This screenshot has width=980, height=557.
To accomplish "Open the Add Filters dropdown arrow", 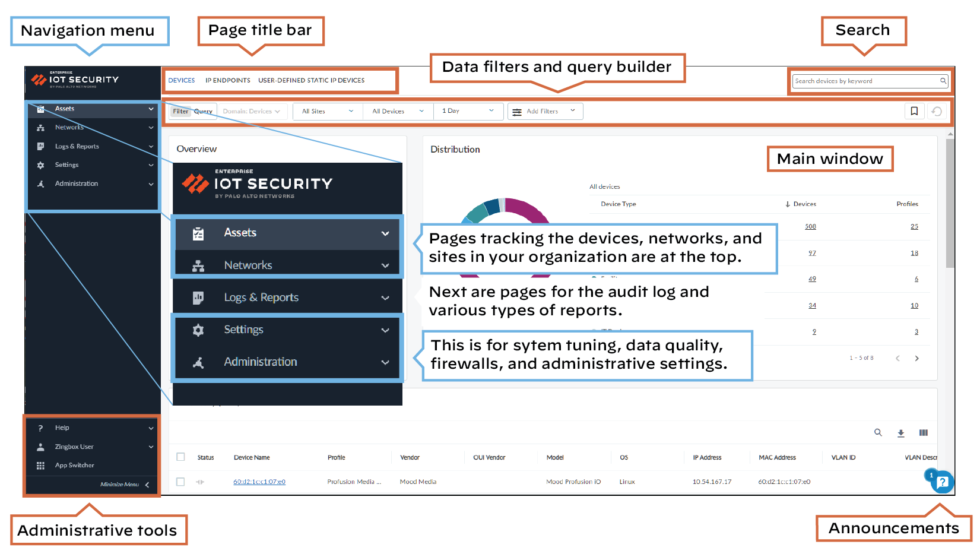I will (573, 110).
